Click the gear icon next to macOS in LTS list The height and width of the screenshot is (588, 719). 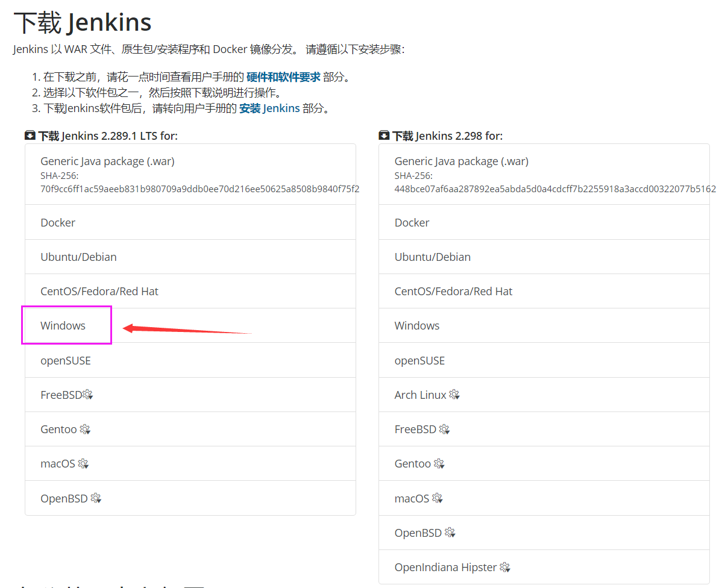83,464
